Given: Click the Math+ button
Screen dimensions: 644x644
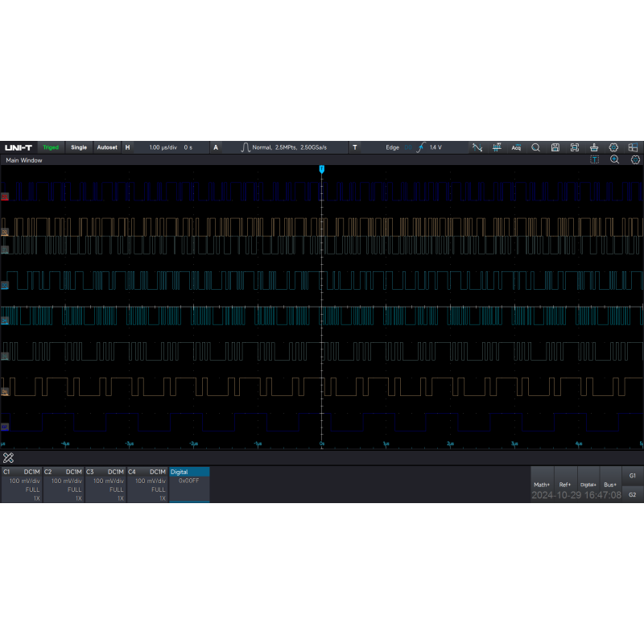Looking at the screenshot, I should point(542,485).
